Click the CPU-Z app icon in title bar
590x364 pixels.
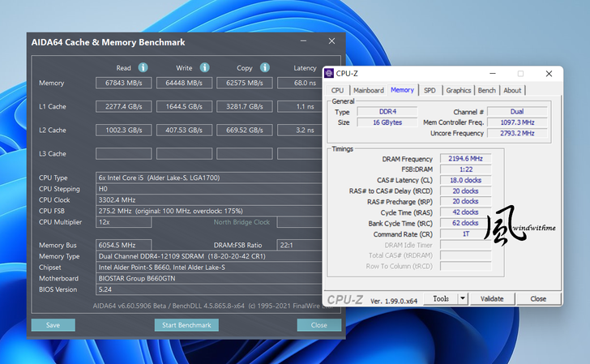328,73
